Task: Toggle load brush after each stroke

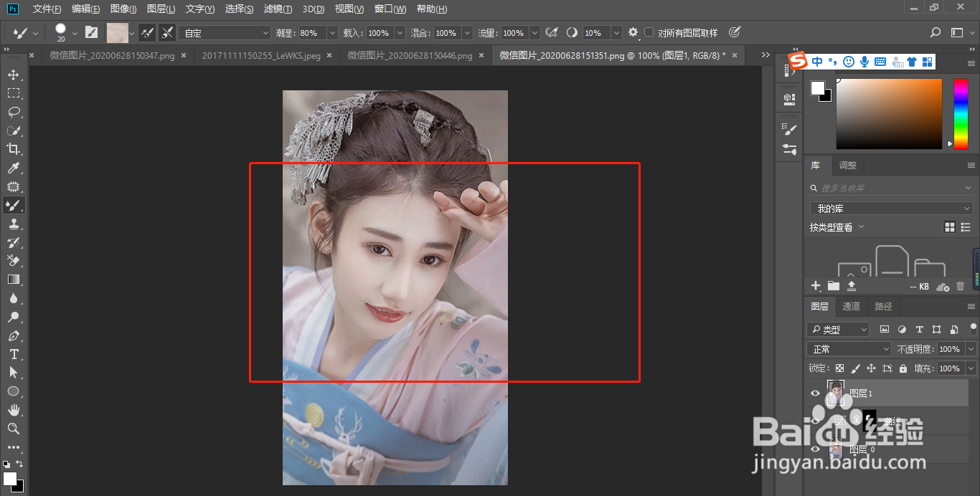Action: pos(146,32)
